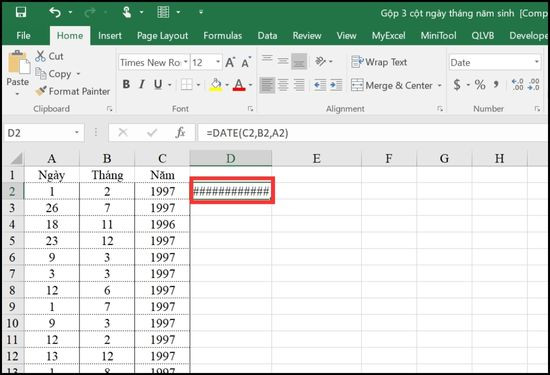Screen dimensions: 550x375
Task: Open the Copy options arrow
Action: point(78,74)
